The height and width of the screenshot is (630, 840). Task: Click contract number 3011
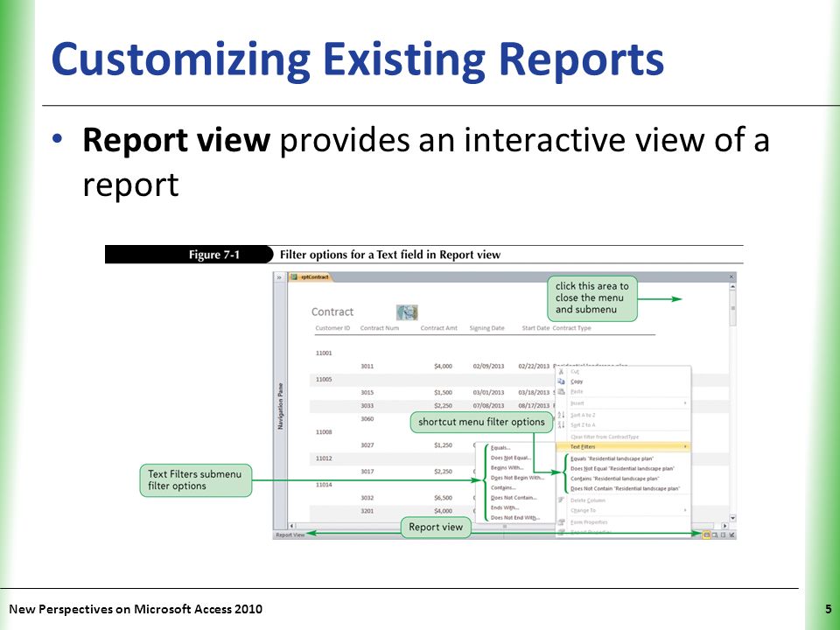tap(367, 367)
